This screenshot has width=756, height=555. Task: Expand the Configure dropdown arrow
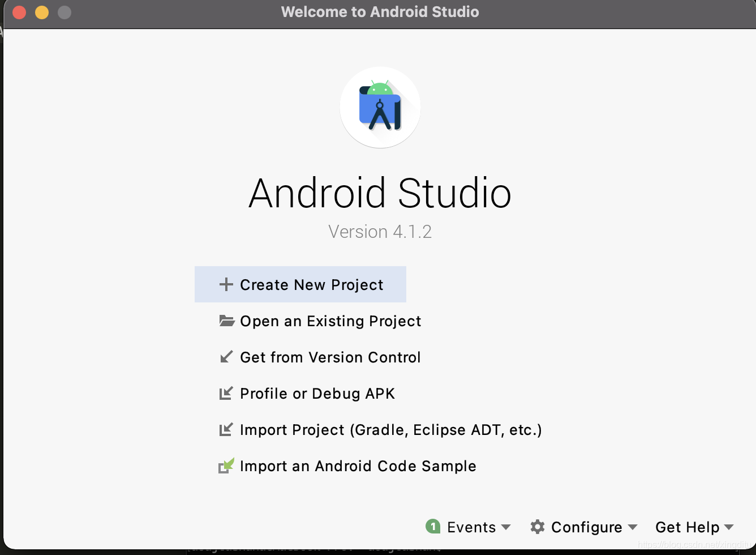coord(633,527)
